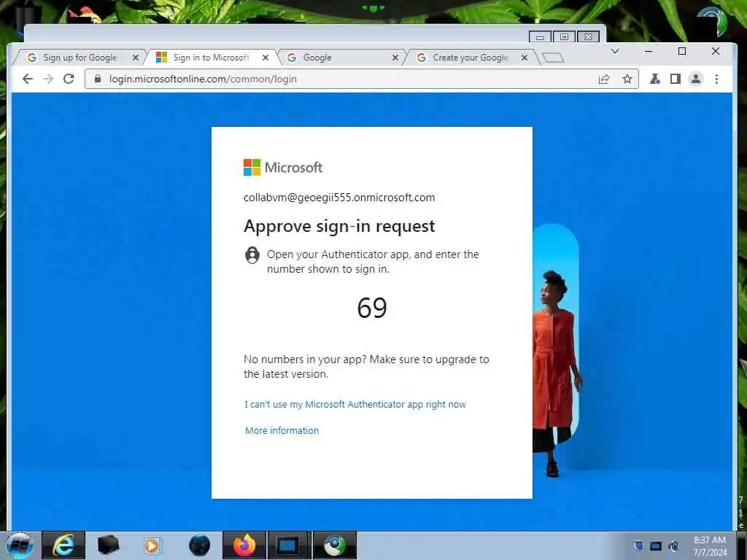The height and width of the screenshot is (560, 747).
Task: Click the authenticator lock person icon
Action: tap(252, 255)
